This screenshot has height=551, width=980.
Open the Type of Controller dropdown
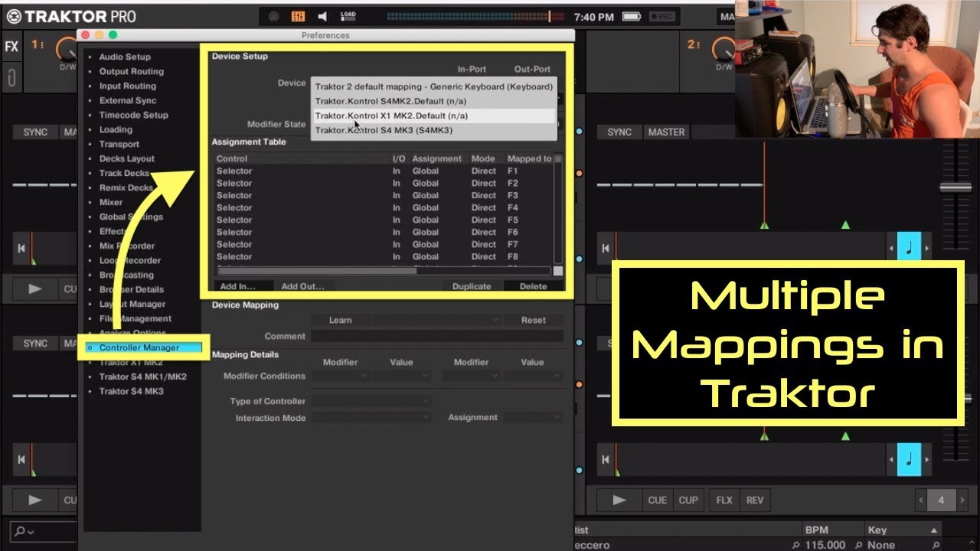371,401
